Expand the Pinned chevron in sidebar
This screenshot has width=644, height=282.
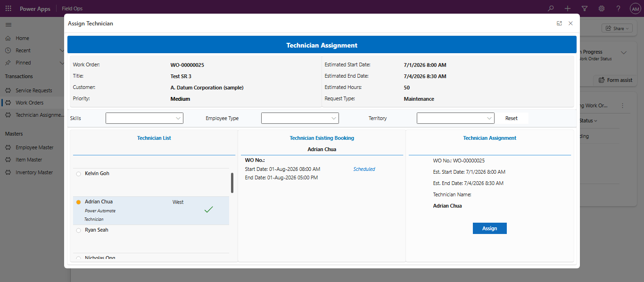coord(62,63)
